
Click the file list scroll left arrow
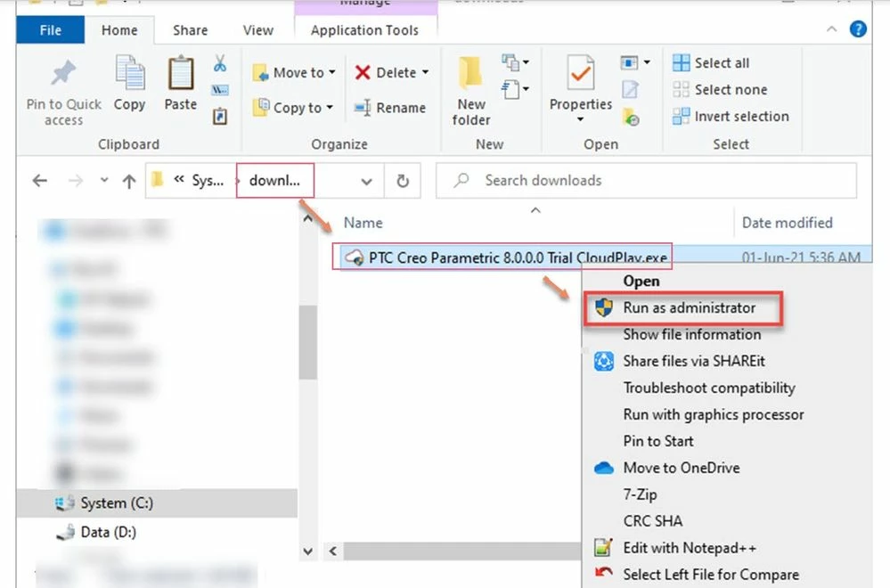click(333, 551)
